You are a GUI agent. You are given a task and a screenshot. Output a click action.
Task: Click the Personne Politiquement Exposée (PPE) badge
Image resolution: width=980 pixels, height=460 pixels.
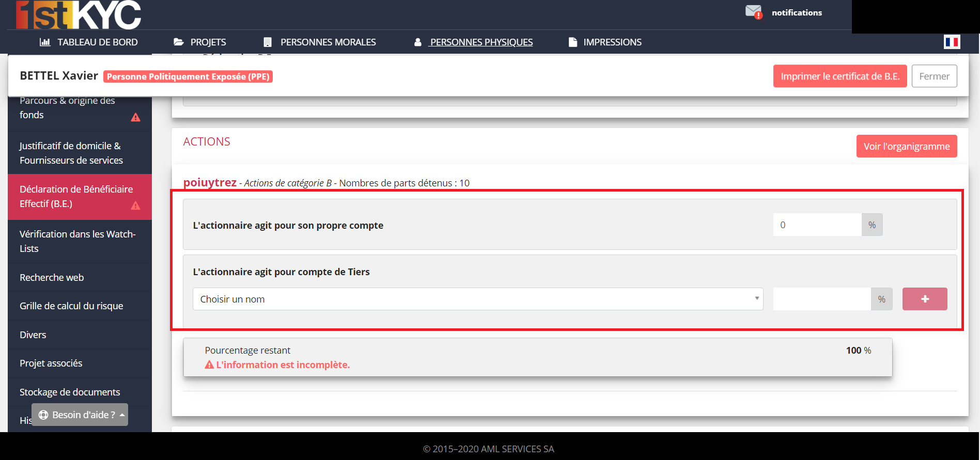click(x=188, y=76)
